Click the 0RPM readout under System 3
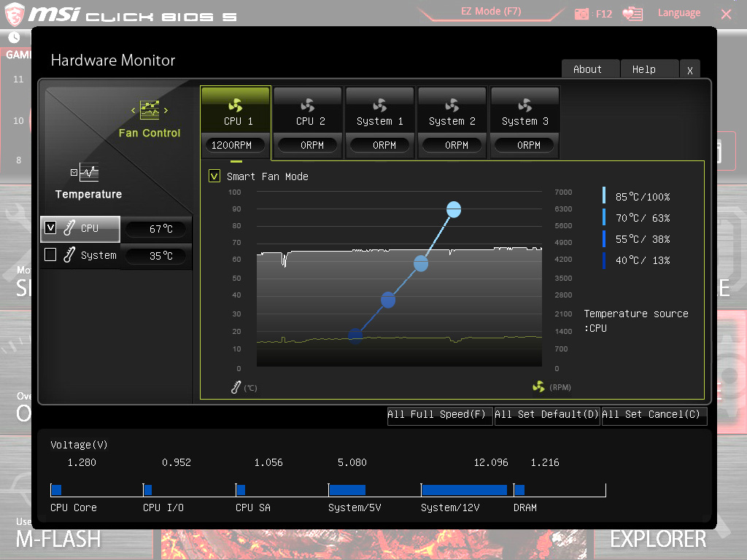This screenshot has width=747, height=560. point(525,145)
